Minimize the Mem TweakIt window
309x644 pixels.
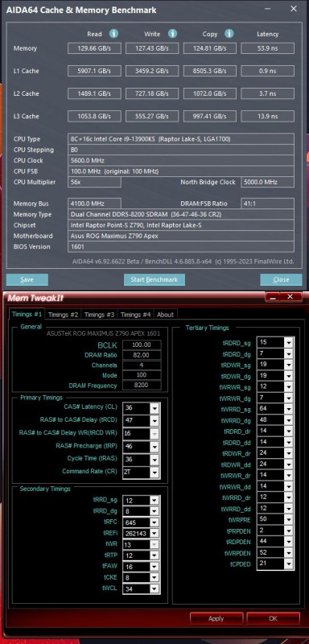click(273, 296)
